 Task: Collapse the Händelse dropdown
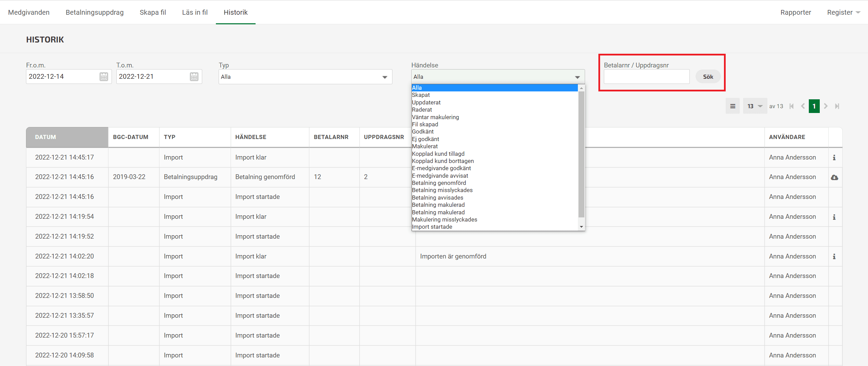(x=498, y=77)
